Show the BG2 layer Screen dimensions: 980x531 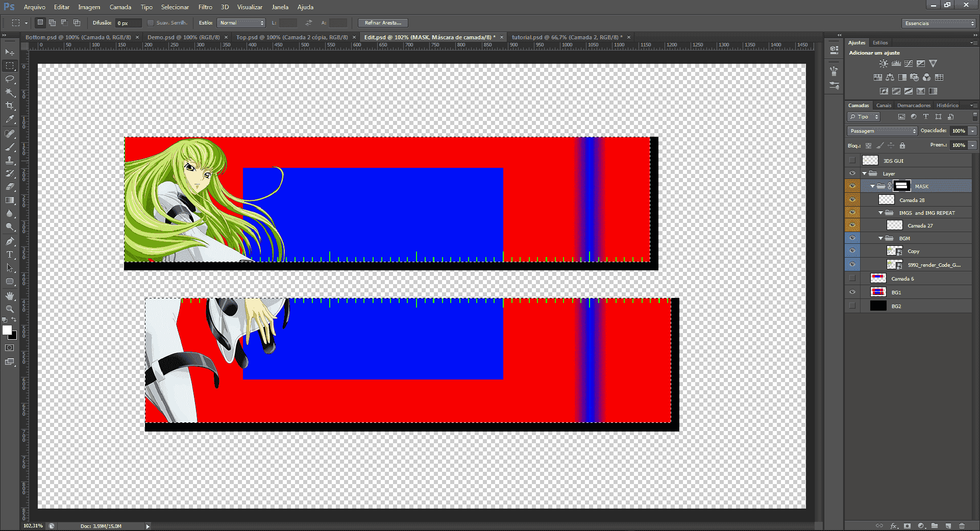tap(852, 306)
